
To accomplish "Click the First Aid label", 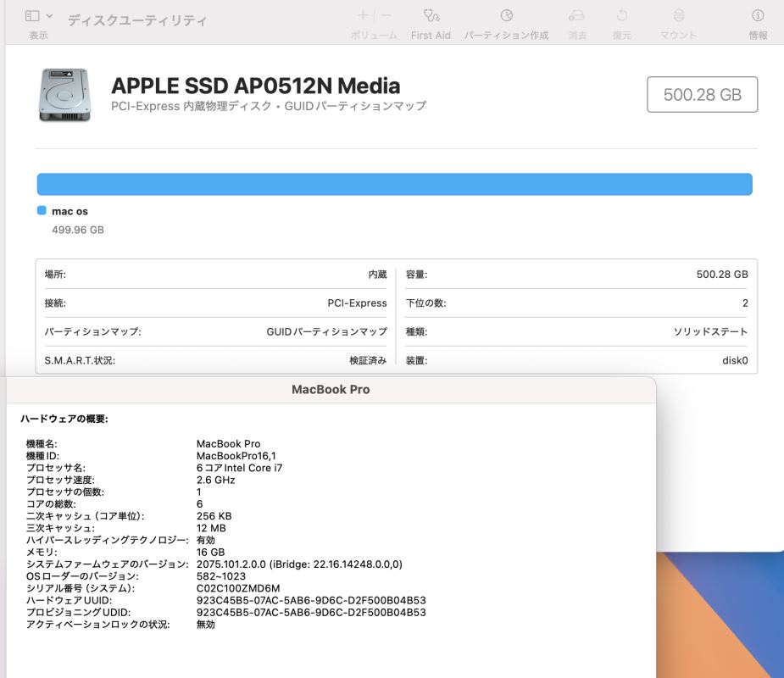I will tap(431, 36).
